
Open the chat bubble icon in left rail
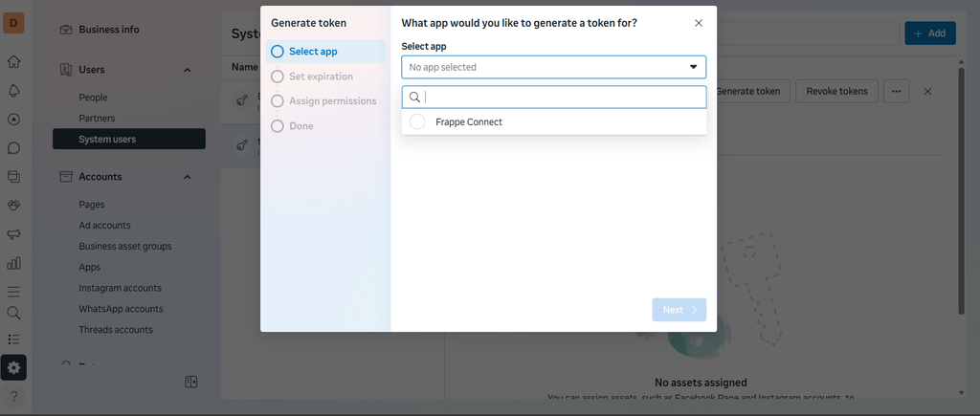point(13,148)
